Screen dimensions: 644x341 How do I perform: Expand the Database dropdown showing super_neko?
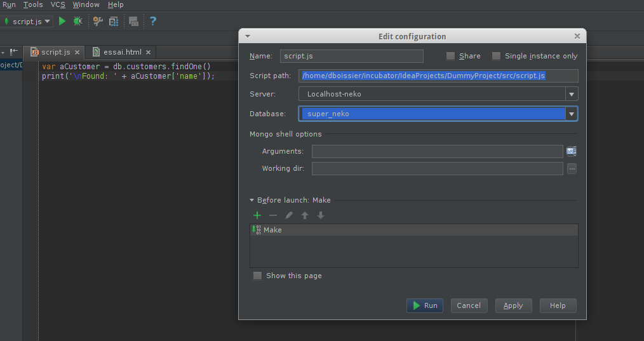click(572, 114)
